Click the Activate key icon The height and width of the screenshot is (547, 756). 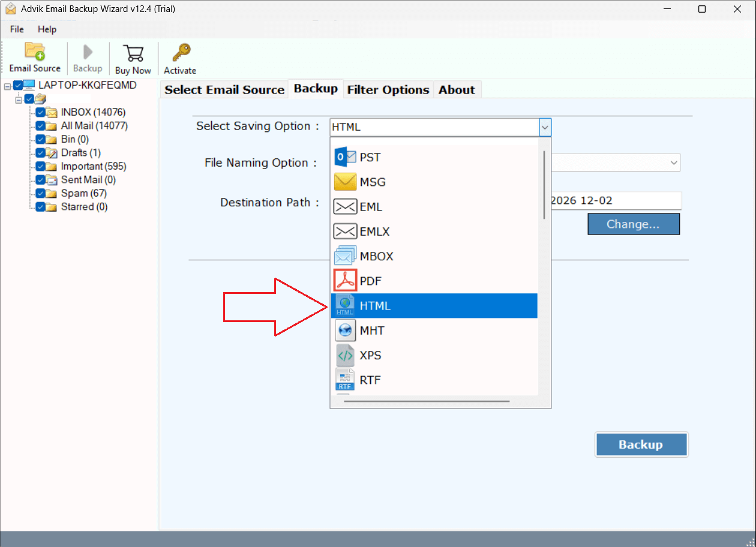pos(181,53)
